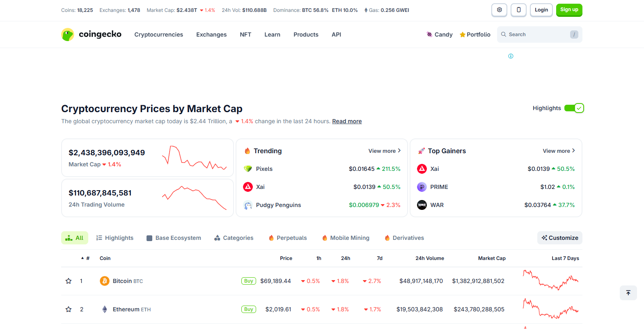Sort by the Price column header
Screen dimensions: 644x329
point(286,258)
